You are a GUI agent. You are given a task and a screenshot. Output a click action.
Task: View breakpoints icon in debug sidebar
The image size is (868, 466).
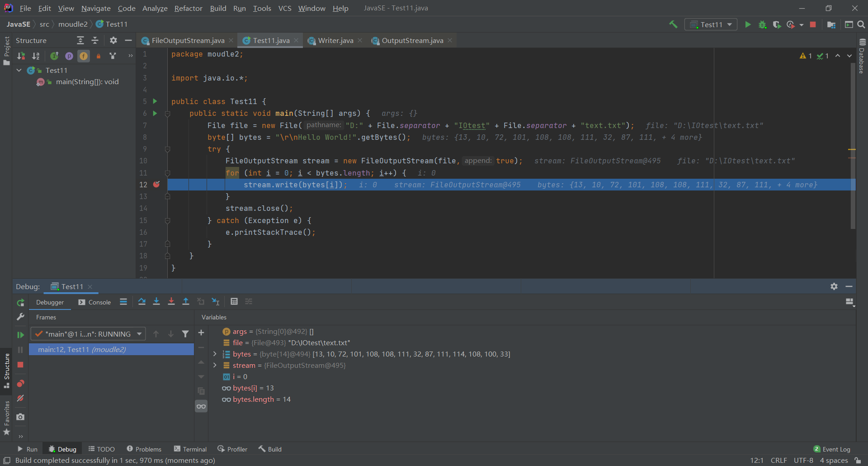pos(20,384)
